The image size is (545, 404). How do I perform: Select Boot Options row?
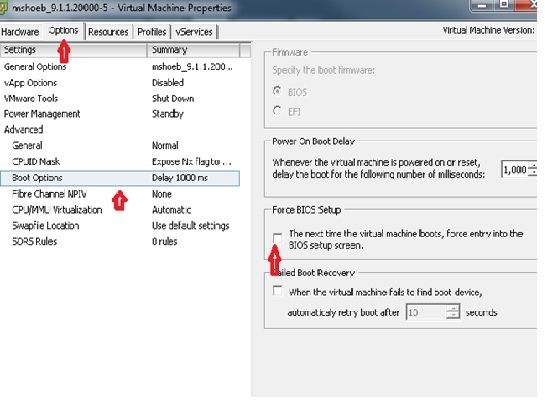pyautogui.click(x=120, y=178)
